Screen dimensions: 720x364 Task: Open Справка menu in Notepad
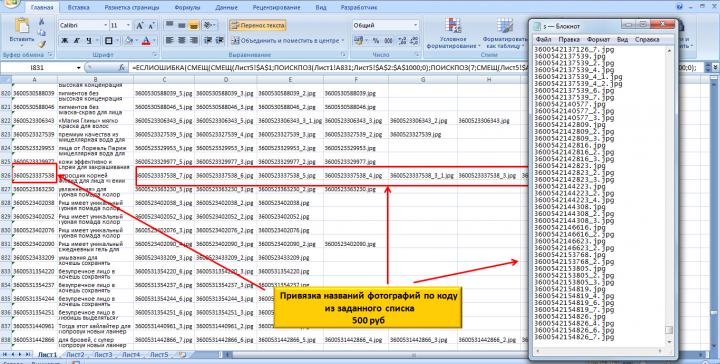[647, 39]
